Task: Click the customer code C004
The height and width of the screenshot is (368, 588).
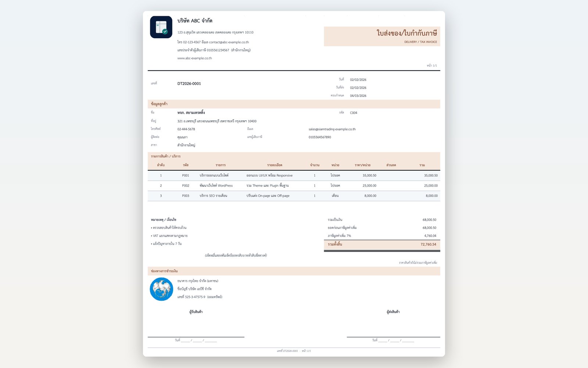Action: click(354, 113)
